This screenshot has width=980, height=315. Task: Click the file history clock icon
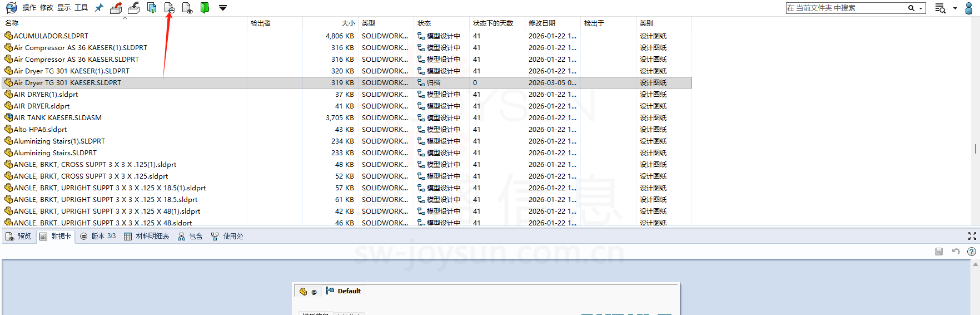[170, 8]
